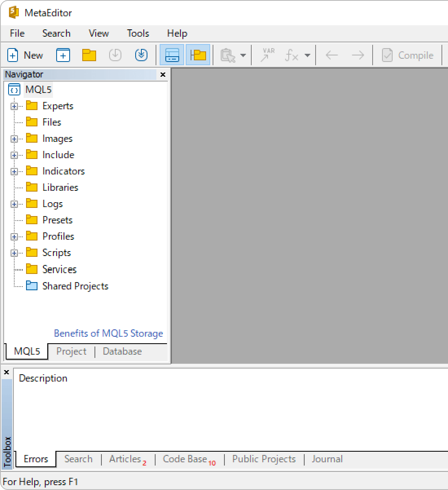Open the Search menu
Image resolution: width=448 pixels, height=490 pixels.
tap(56, 33)
